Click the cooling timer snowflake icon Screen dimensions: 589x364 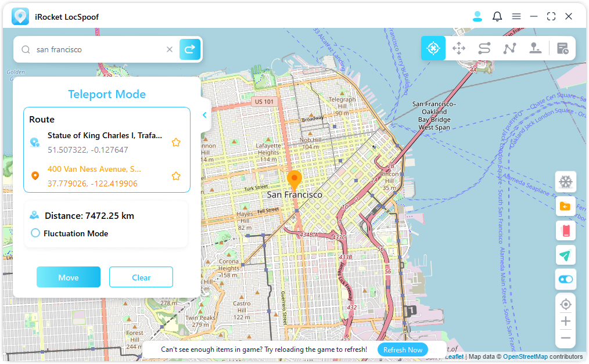[565, 182]
